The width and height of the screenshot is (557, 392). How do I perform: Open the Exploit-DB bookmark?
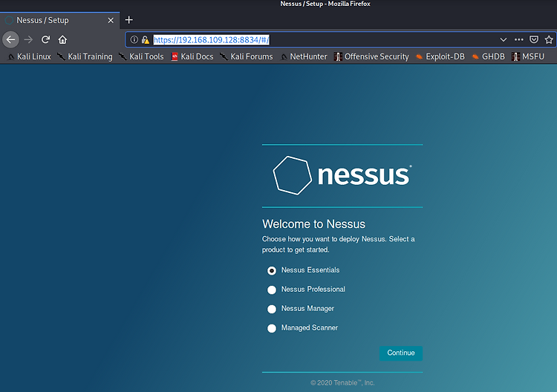click(440, 56)
